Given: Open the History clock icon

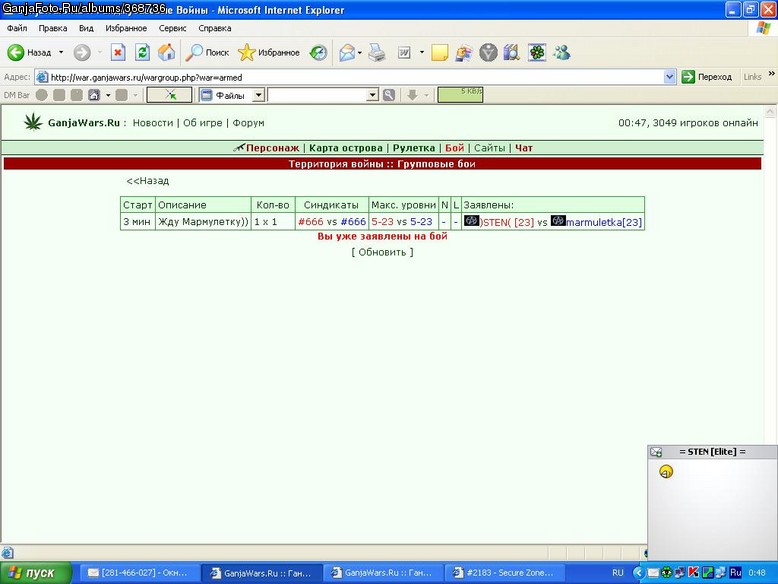Looking at the screenshot, I should point(318,52).
